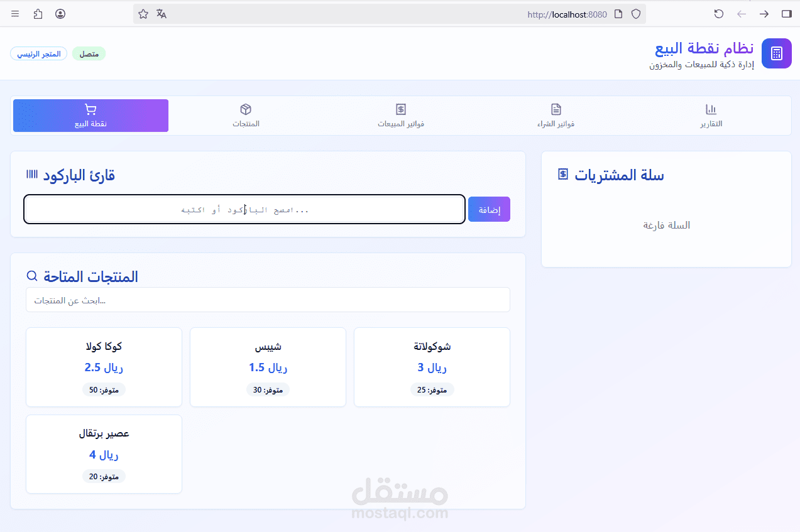Open the فواتير الشراء purchase invoices tab
The height and width of the screenshot is (532, 800).
(x=556, y=116)
